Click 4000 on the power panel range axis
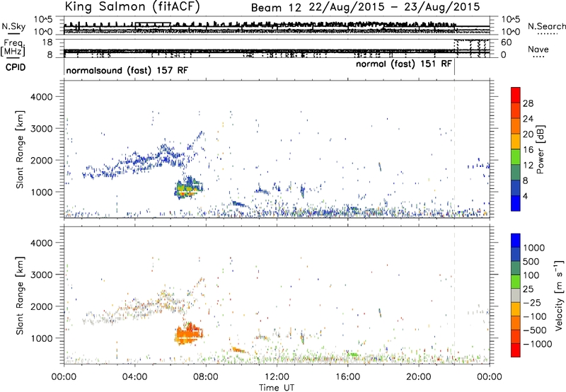The image size is (566, 392). tap(41, 97)
